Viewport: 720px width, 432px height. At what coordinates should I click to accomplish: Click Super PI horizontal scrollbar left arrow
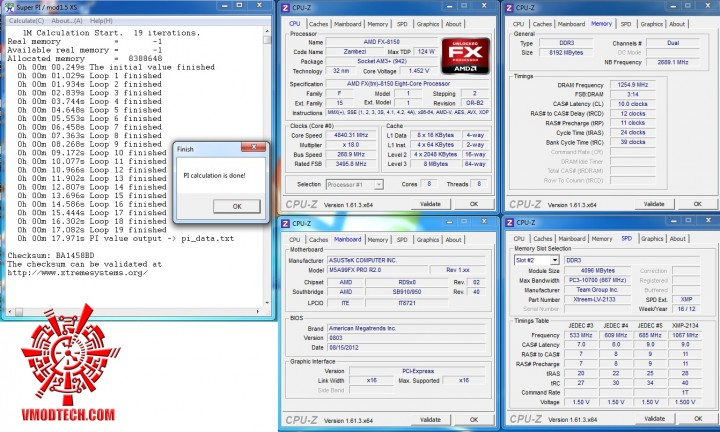coord(10,312)
